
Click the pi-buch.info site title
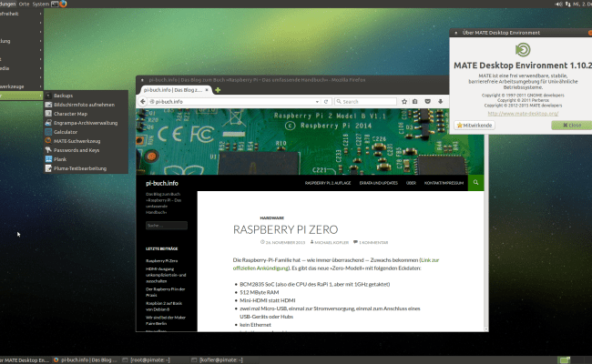[x=162, y=183]
